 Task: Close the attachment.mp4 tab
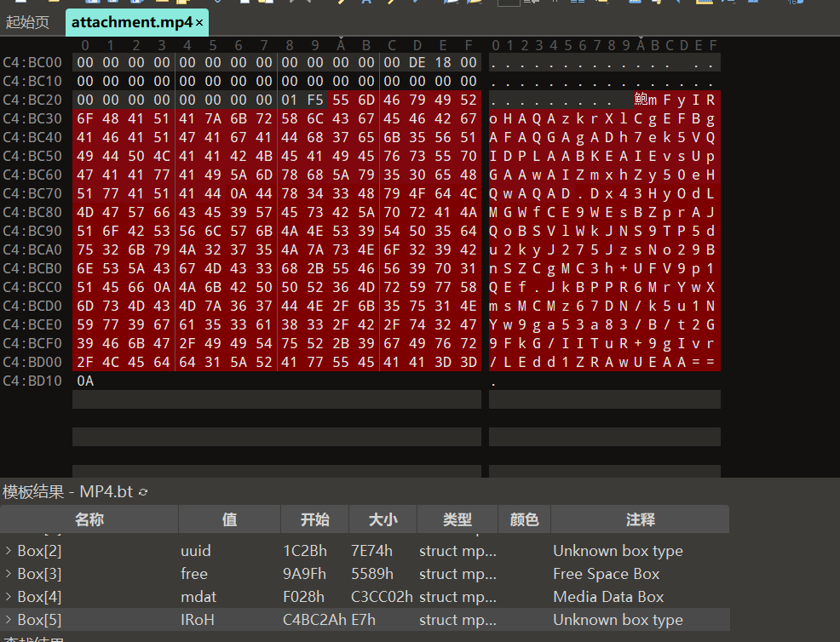199,22
